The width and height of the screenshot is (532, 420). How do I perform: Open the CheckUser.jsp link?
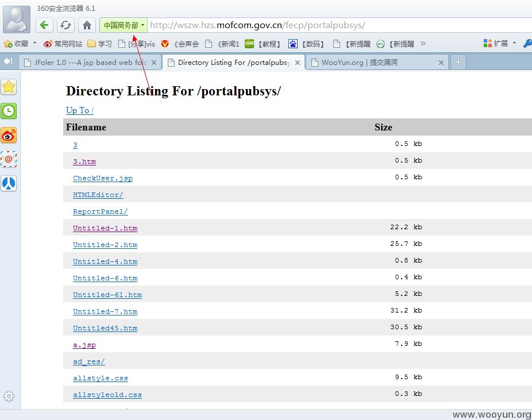click(x=103, y=178)
